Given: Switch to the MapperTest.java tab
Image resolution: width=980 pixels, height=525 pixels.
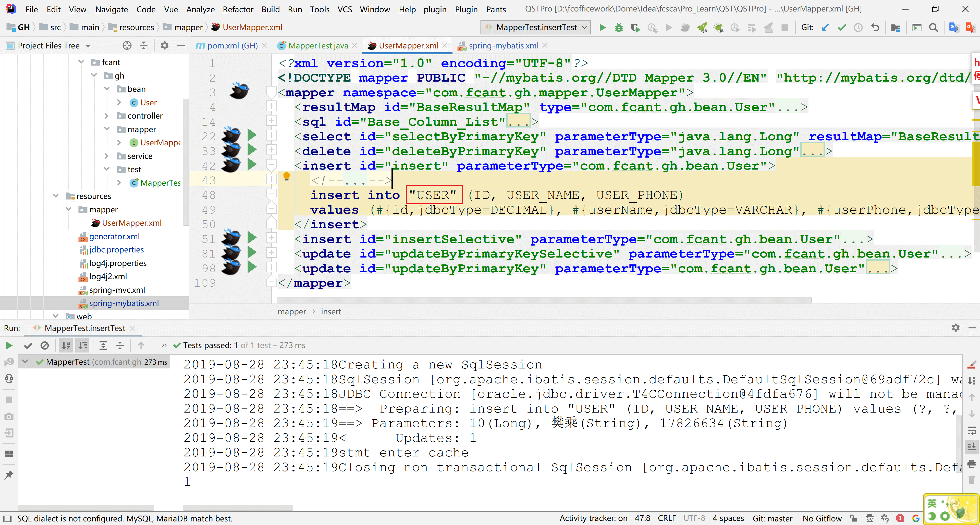Looking at the screenshot, I should (x=318, y=46).
